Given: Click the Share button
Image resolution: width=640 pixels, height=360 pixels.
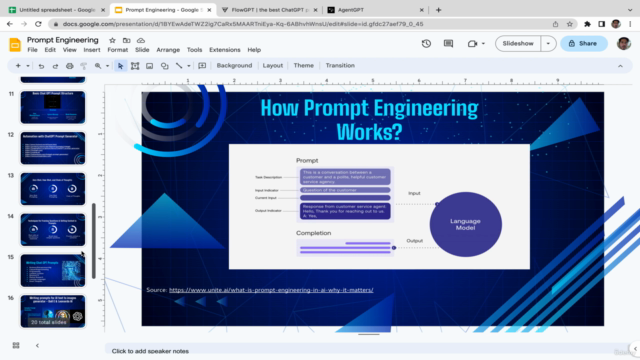Looking at the screenshot, I should coord(584,43).
